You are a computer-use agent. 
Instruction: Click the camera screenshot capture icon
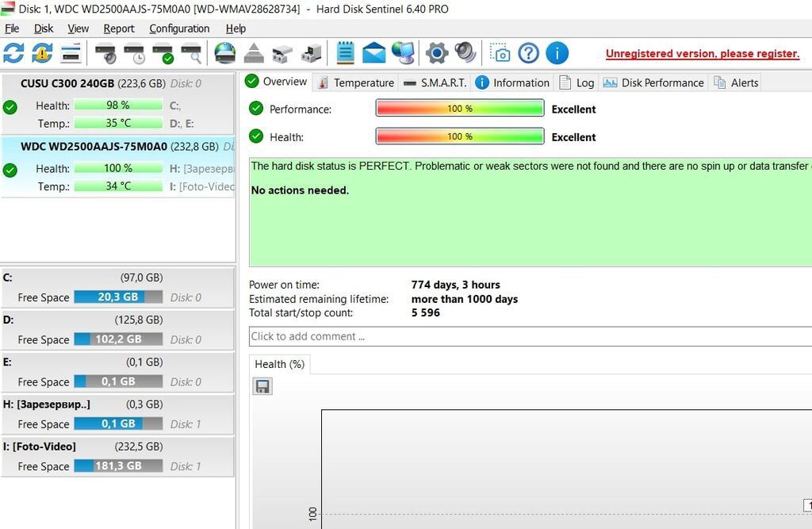[x=500, y=53]
